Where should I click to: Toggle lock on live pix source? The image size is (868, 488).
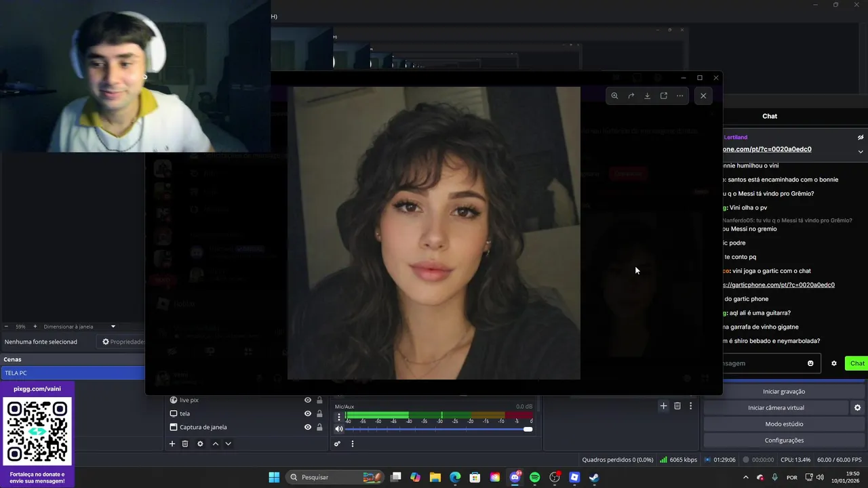(319, 400)
